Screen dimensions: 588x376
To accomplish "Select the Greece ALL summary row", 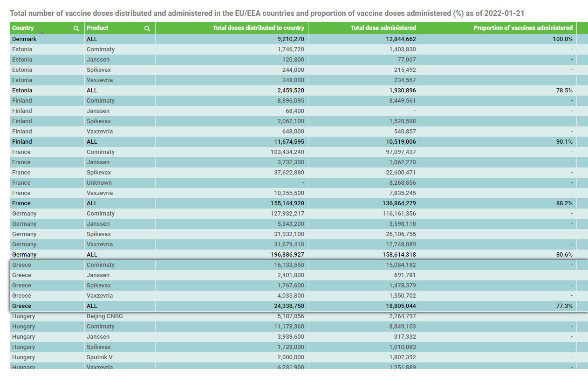I will coord(298,306).
